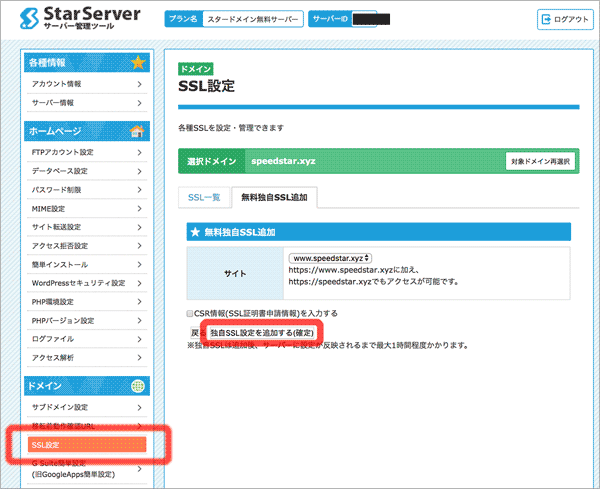Click the https://www.speedstar.xyz note text
This screenshot has width=600, height=489.
tap(354, 270)
